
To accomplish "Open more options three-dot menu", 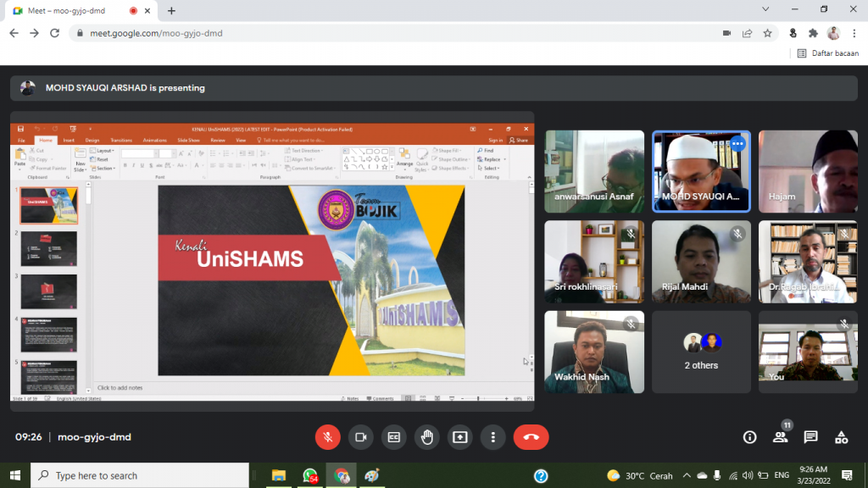I will [x=493, y=437].
